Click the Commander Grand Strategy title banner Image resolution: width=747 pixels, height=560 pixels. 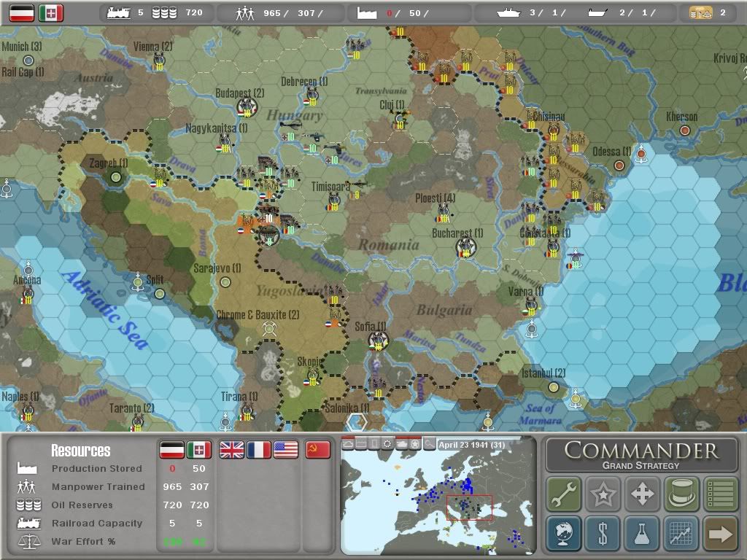tap(642, 455)
